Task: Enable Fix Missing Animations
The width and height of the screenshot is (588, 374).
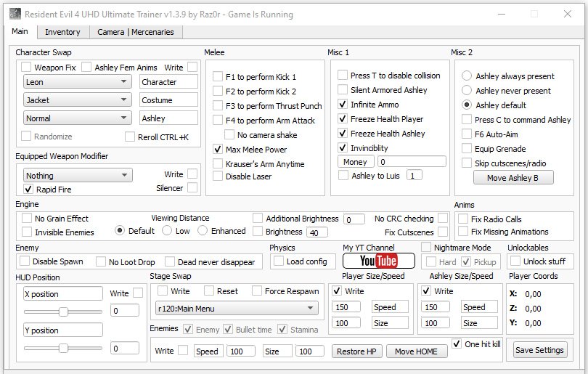Action: [463, 231]
